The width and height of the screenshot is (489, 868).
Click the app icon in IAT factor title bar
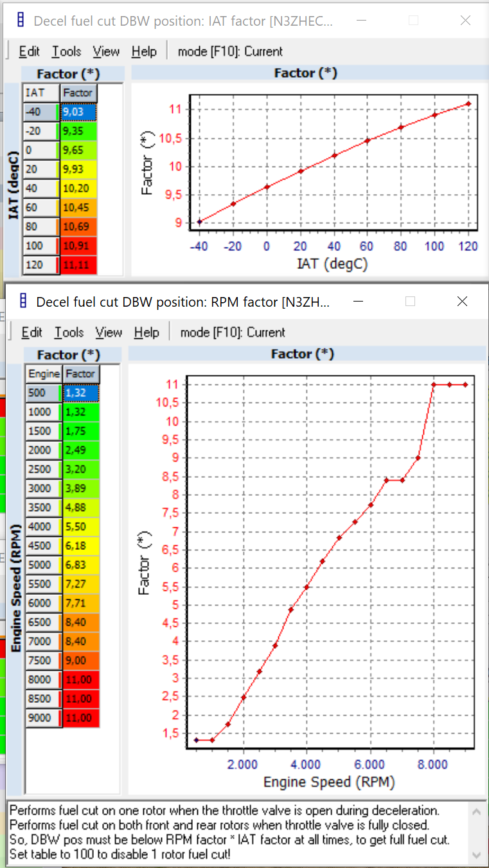point(20,21)
